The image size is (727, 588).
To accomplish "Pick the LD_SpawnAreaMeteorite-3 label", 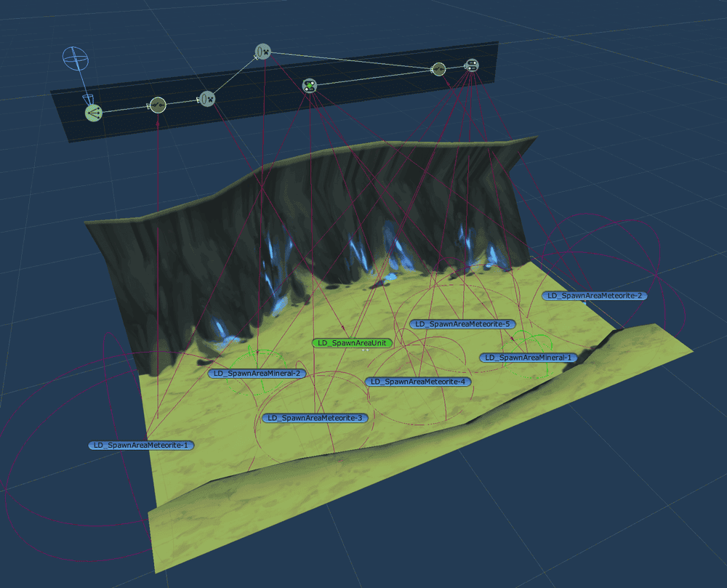I will tap(315, 418).
